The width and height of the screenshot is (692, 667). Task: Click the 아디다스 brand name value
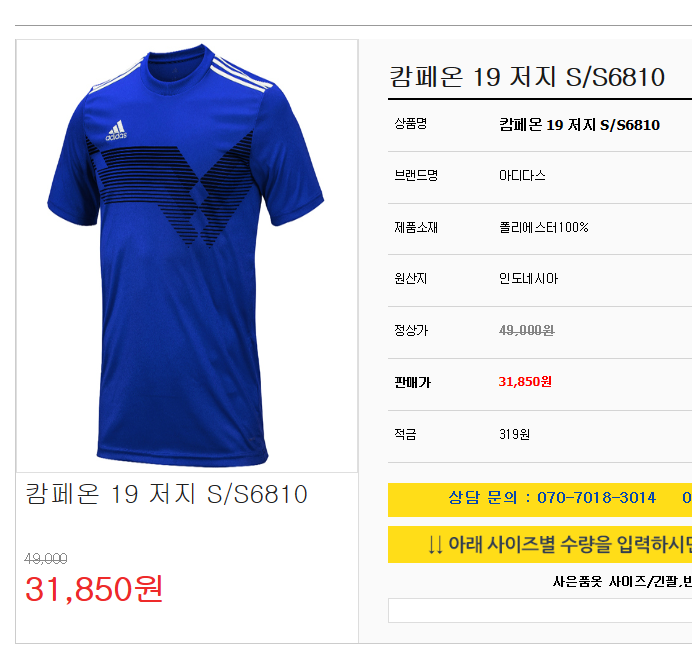coord(522,176)
